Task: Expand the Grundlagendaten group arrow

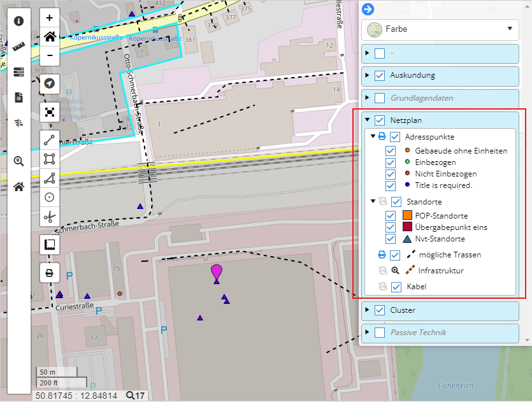Action: pyautogui.click(x=367, y=97)
